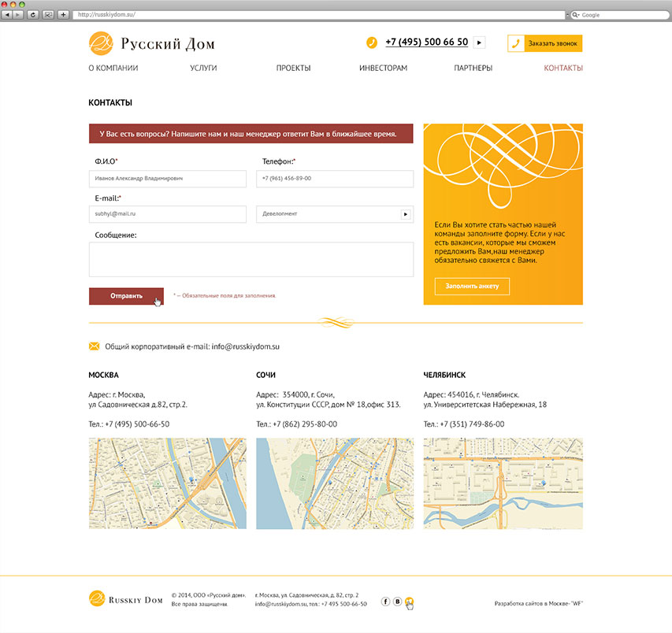Open the Разработка сайтов в Москве link
Screen dimensions: 672x633
coord(538,603)
